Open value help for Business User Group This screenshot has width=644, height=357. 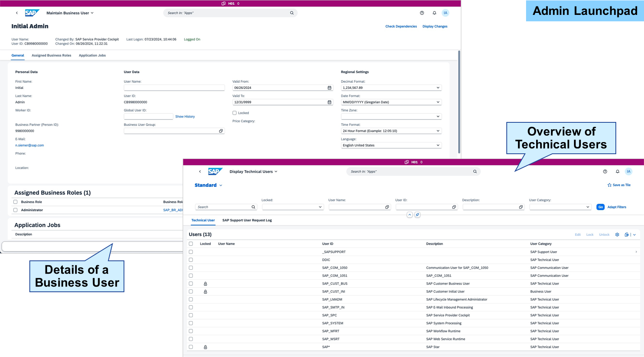coord(221,131)
